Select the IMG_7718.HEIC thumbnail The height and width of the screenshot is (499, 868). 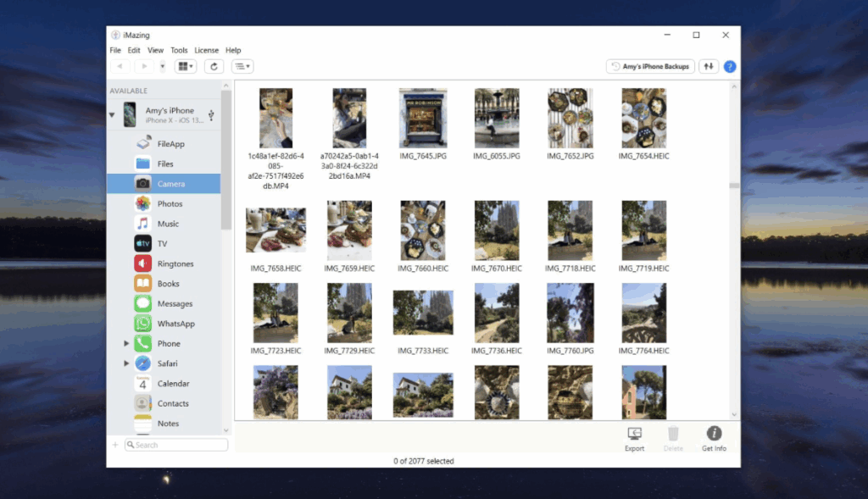pyautogui.click(x=570, y=230)
